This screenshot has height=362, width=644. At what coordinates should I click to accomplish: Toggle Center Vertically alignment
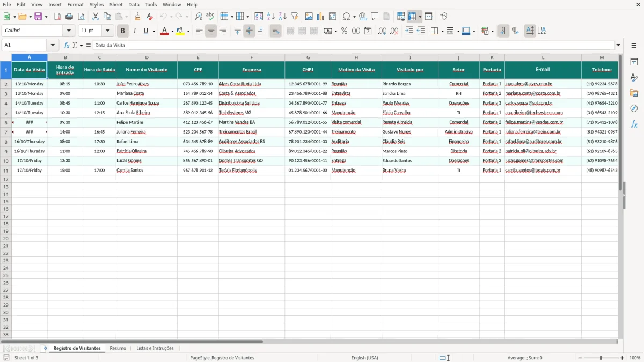point(249,31)
